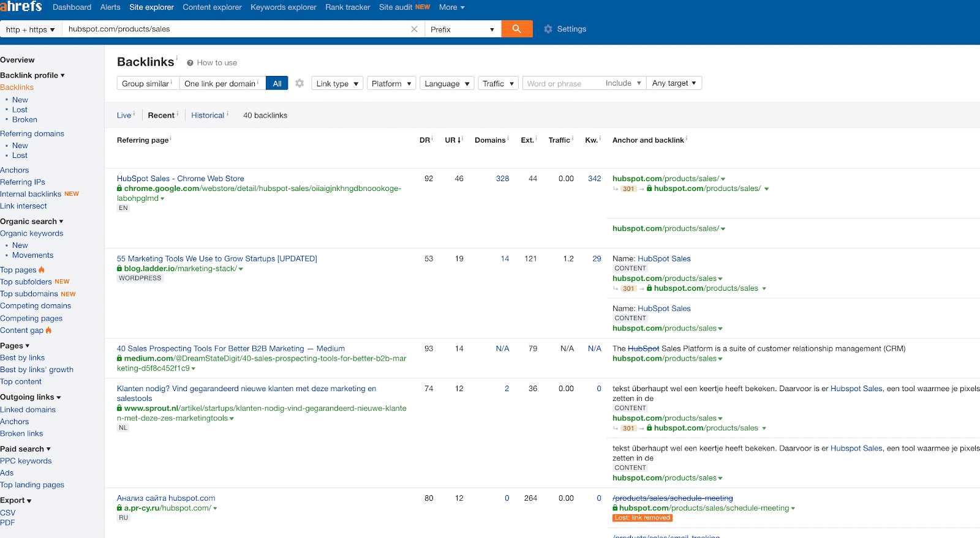Open Content explorer in top navigation

pos(212,7)
